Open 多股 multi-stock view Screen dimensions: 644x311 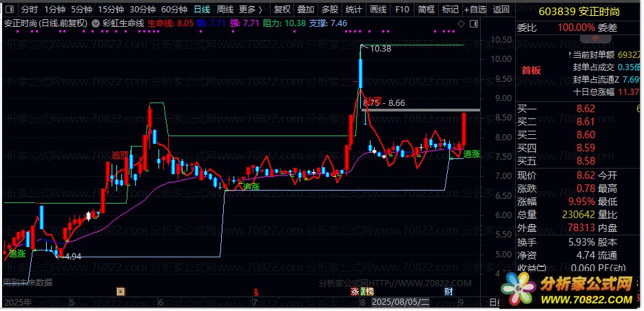[x=330, y=10]
